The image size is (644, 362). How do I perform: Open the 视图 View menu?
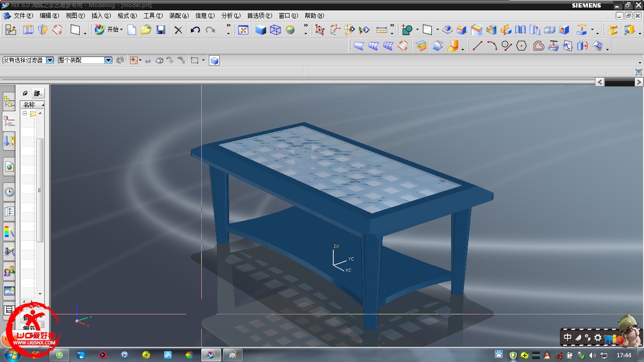tap(75, 16)
